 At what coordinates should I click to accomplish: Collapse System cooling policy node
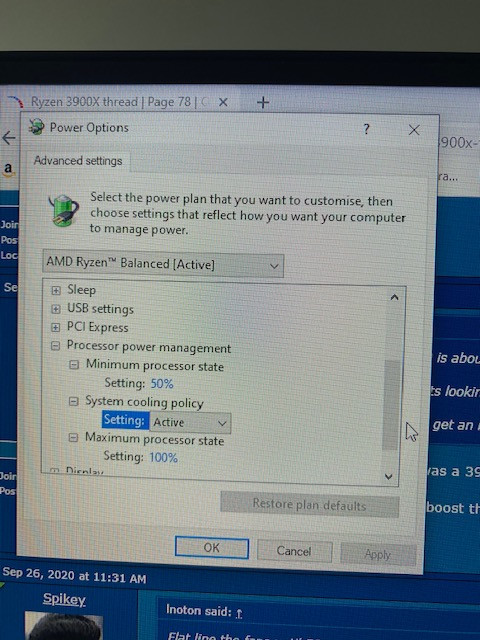click(x=73, y=402)
